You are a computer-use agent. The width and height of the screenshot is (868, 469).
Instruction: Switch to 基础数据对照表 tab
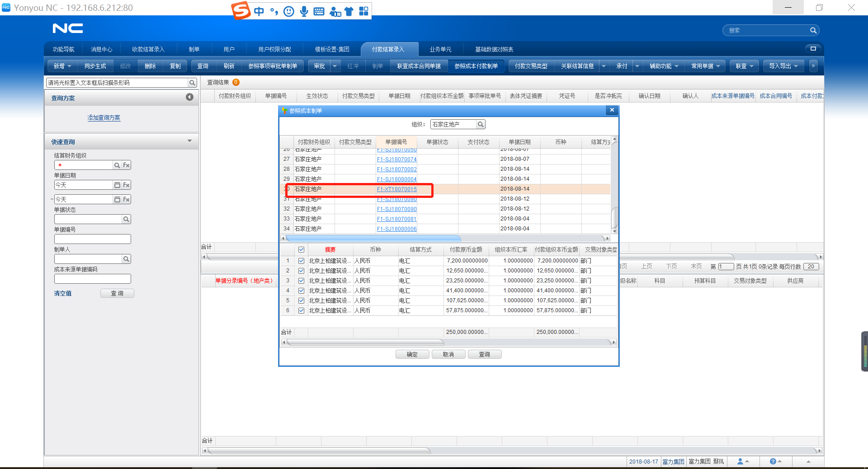(x=494, y=49)
